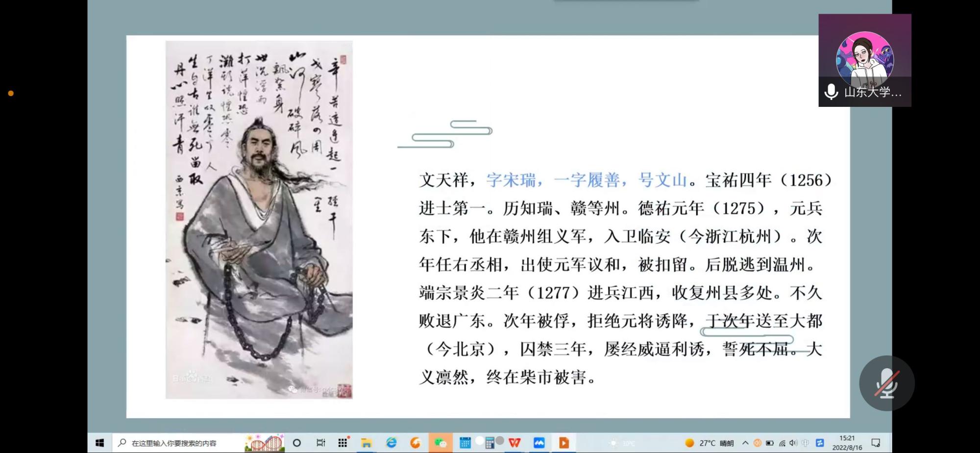Viewport: 980px width, 453px height.
Task: Toggle the Chinese input method indicator
Action: (x=805, y=443)
